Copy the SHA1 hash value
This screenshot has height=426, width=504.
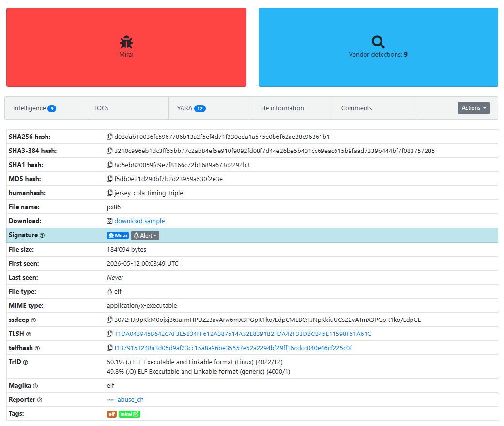pyautogui.click(x=109, y=165)
